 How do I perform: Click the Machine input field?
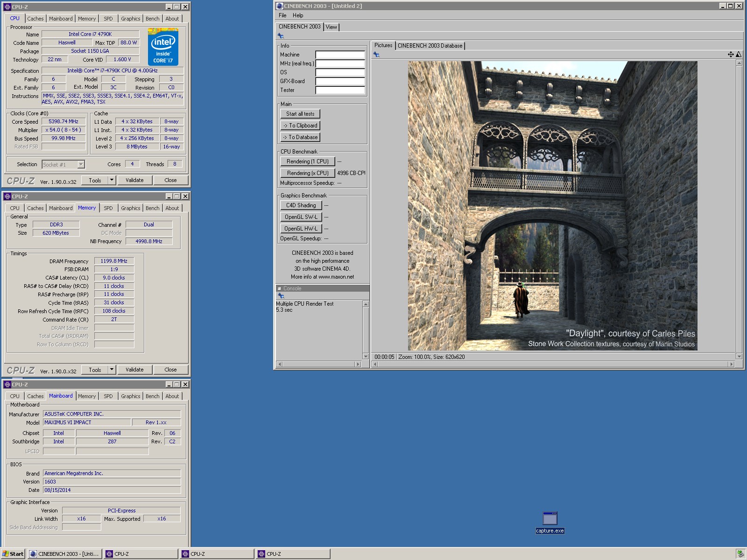point(340,55)
